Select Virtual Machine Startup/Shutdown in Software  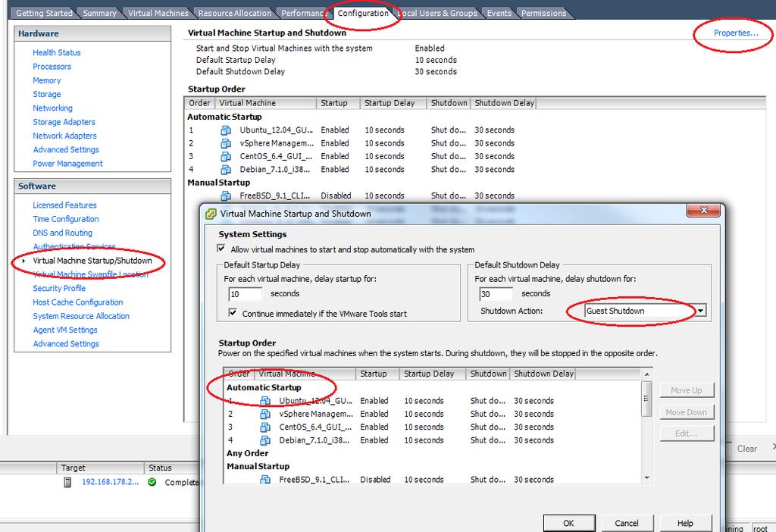coord(92,261)
